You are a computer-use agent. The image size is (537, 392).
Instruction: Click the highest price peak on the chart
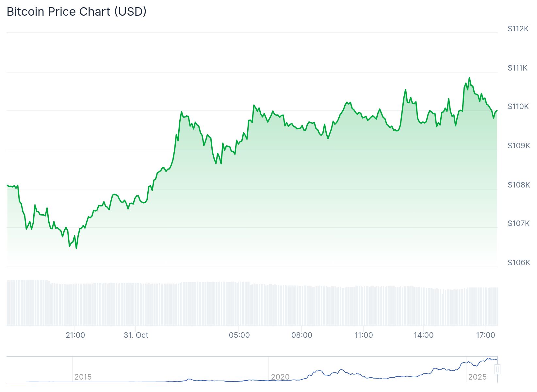point(469,78)
